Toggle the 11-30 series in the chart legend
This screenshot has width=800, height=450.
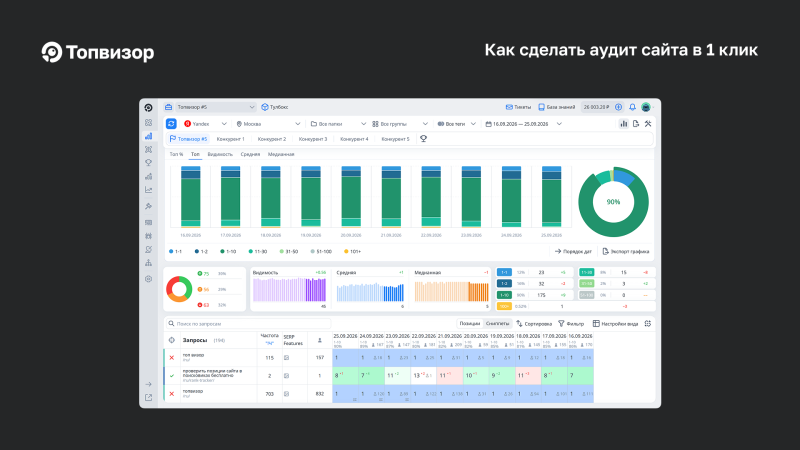258,252
